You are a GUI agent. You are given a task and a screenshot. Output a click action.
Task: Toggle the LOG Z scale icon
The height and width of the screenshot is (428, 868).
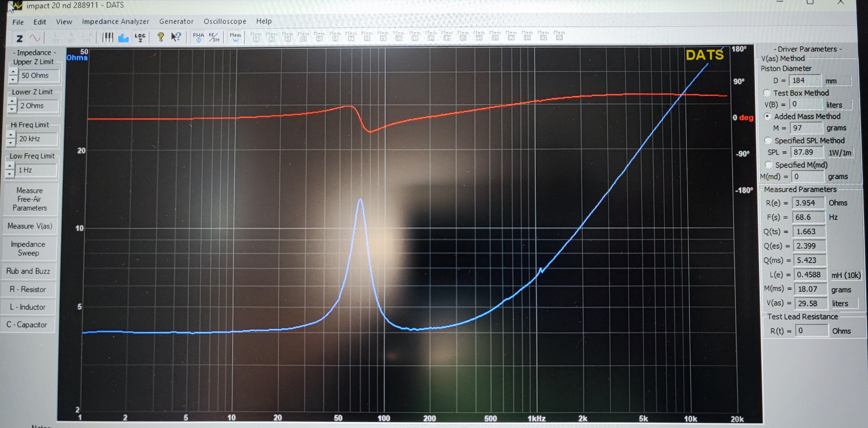[x=140, y=37]
